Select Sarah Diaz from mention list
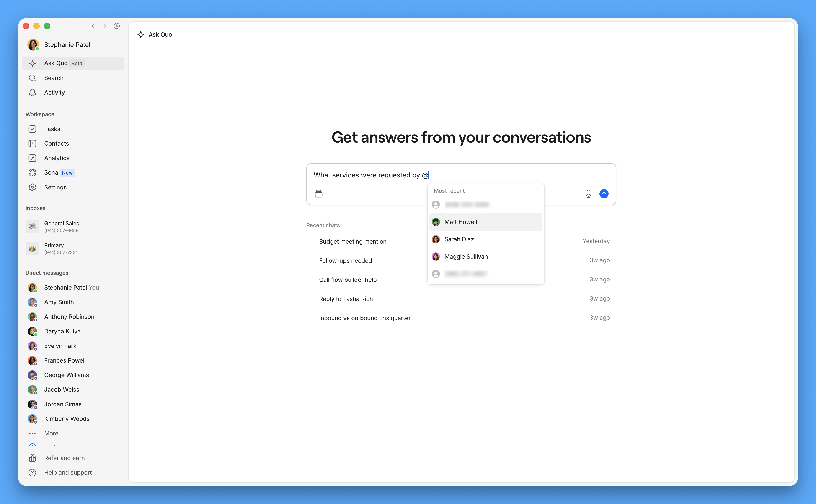 pyautogui.click(x=485, y=239)
